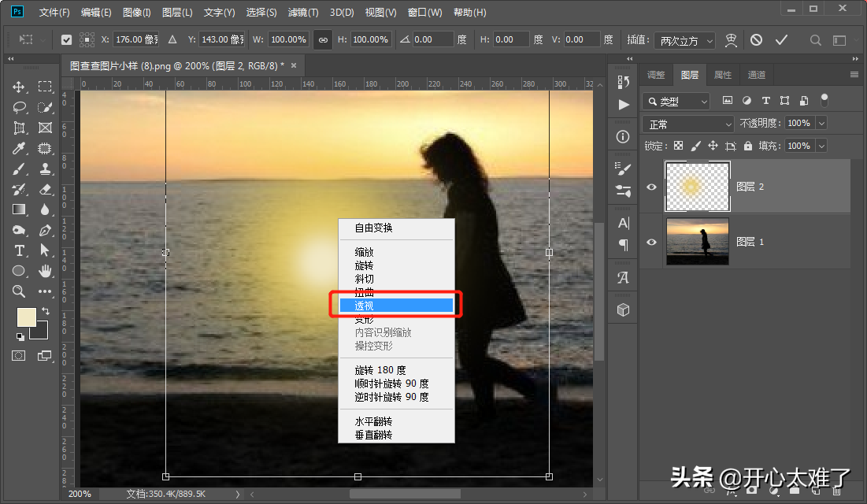Select the Hand tool
Screen dimensions: 867x504
coord(45,271)
